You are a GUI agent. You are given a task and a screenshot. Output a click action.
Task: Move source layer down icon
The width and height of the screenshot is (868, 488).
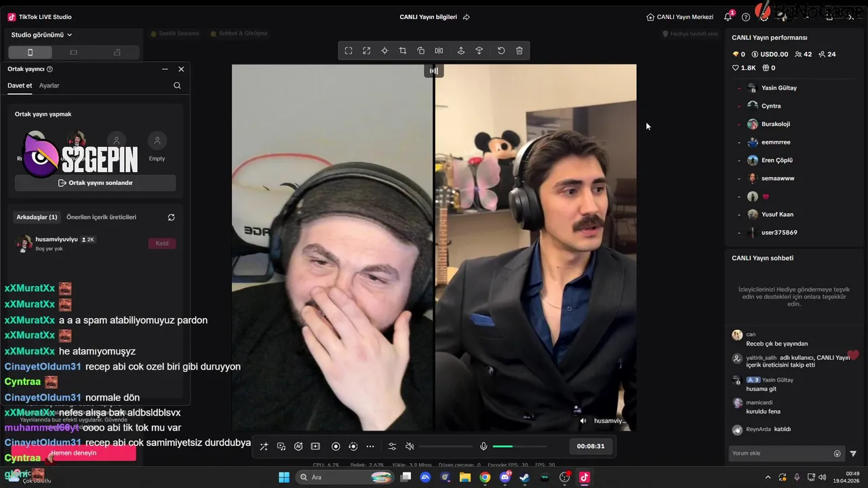(479, 51)
